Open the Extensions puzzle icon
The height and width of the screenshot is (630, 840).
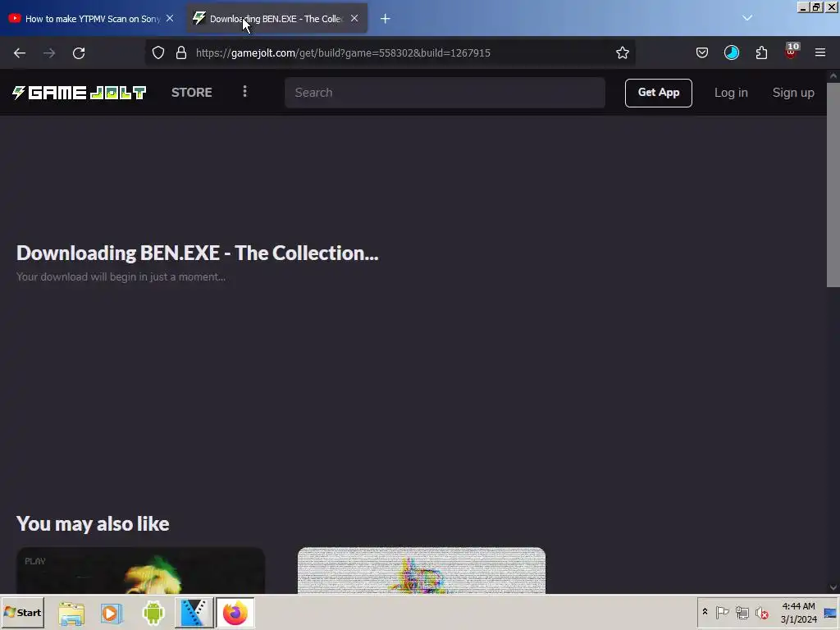(761, 52)
